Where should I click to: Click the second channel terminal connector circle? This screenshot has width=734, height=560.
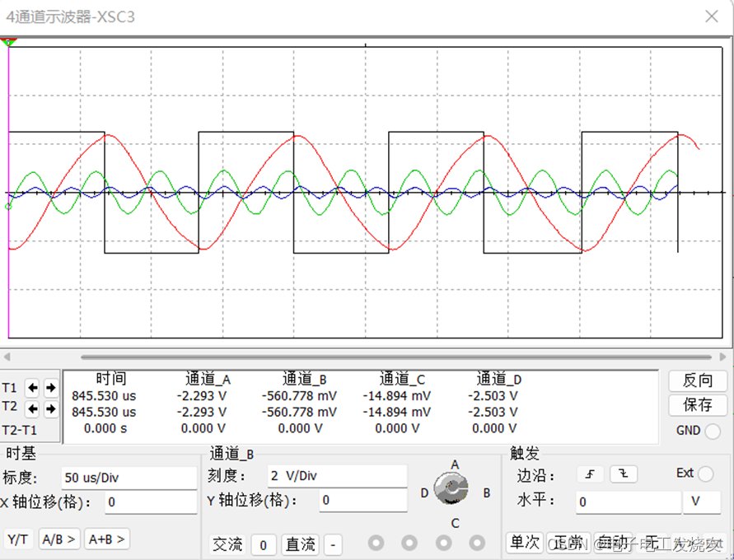pos(409,544)
